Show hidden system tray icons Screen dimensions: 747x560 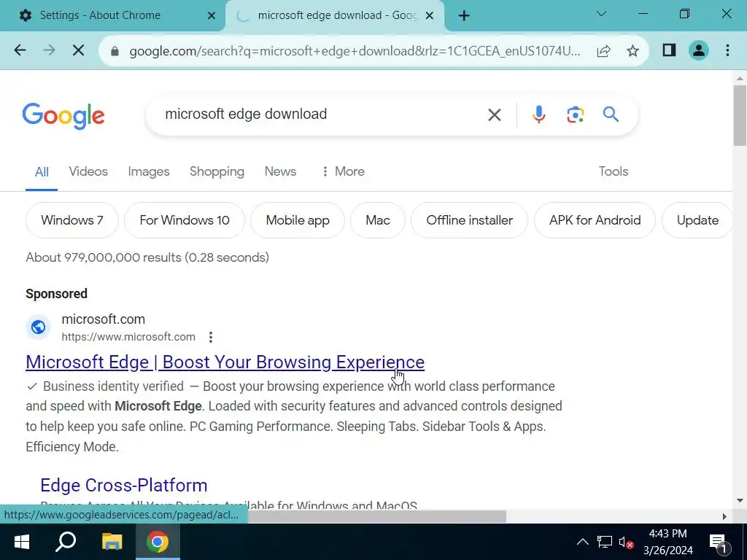582,542
